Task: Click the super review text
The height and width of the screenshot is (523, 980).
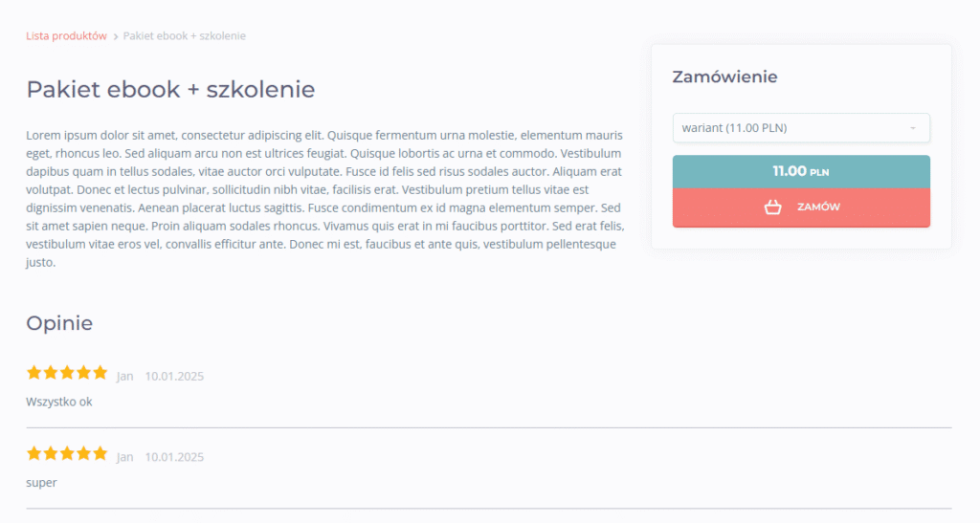Action: click(x=41, y=483)
